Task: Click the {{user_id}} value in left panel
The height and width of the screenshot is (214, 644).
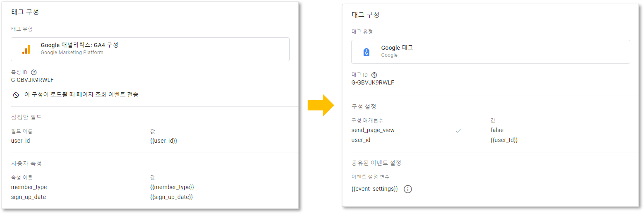Action: coord(164,141)
